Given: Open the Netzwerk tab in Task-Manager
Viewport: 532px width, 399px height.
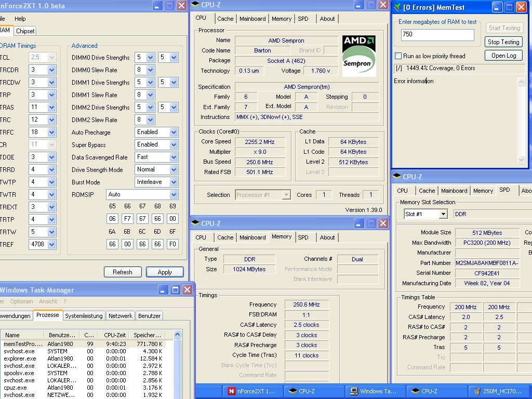Looking at the screenshot, I should coord(121,316).
